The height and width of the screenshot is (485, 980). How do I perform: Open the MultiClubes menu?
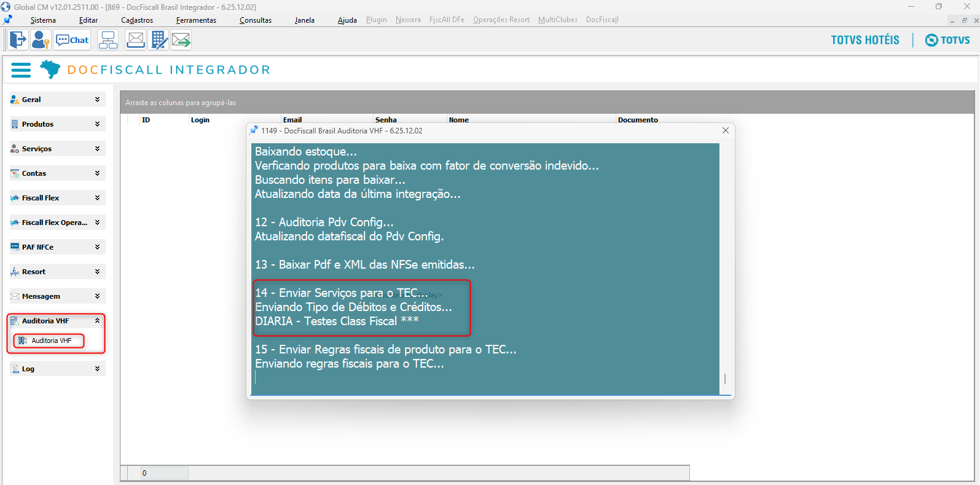click(558, 20)
